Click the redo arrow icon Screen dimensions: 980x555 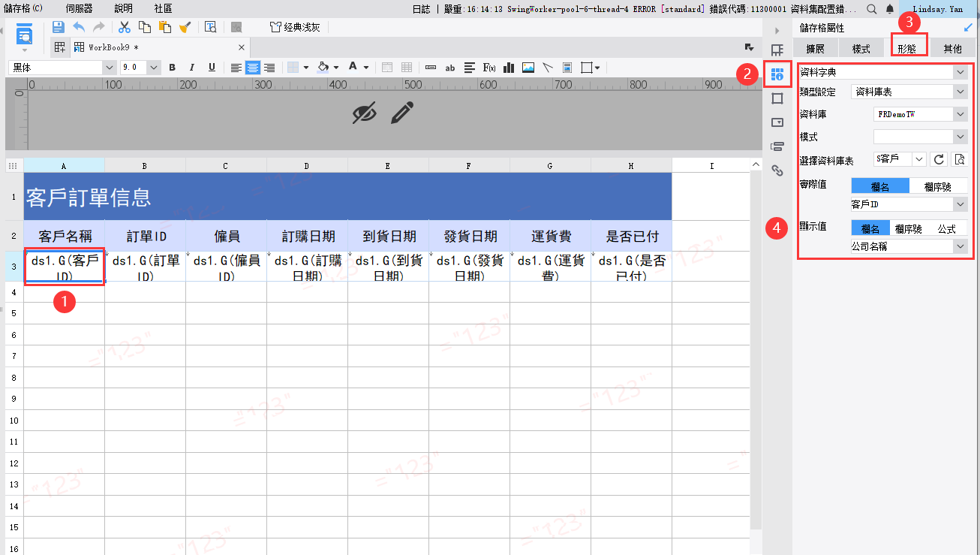(x=98, y=27)
